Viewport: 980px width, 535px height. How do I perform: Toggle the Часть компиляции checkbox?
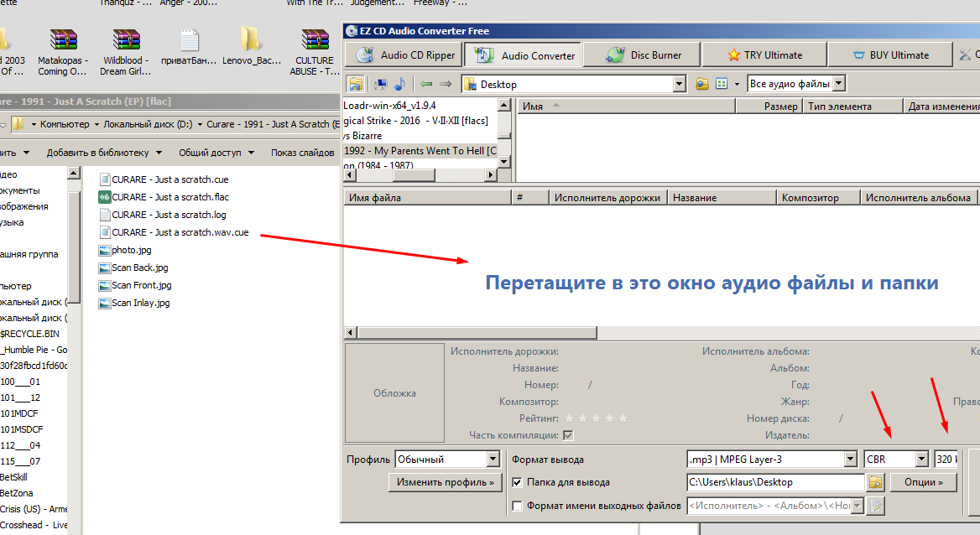pos(568,435)
